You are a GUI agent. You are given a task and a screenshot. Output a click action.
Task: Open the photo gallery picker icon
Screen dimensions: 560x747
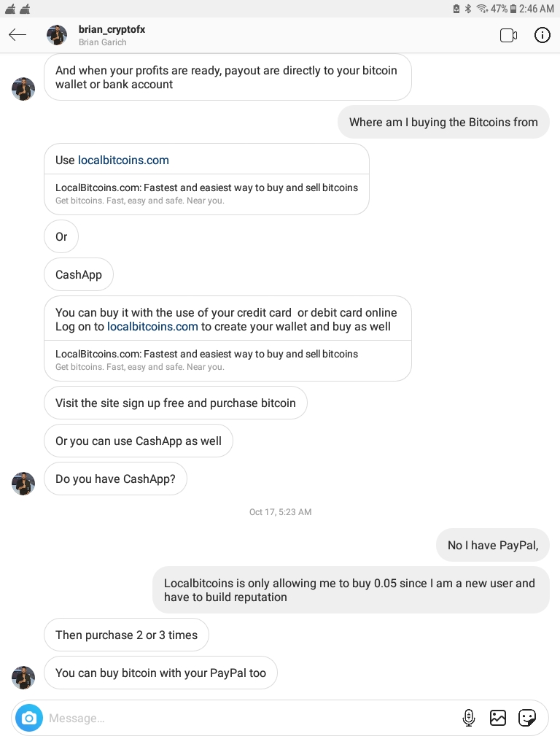coord(497,718)
